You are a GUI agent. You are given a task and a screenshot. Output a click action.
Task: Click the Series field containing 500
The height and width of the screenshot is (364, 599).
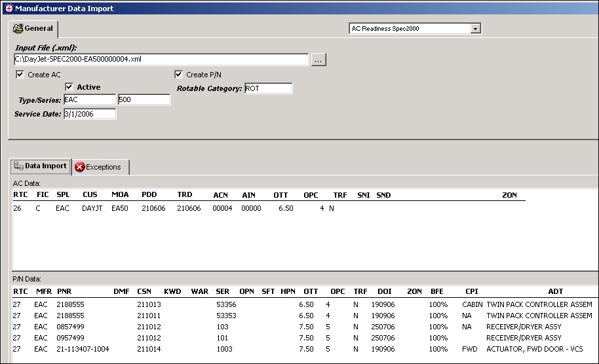(x=144, y=100)
